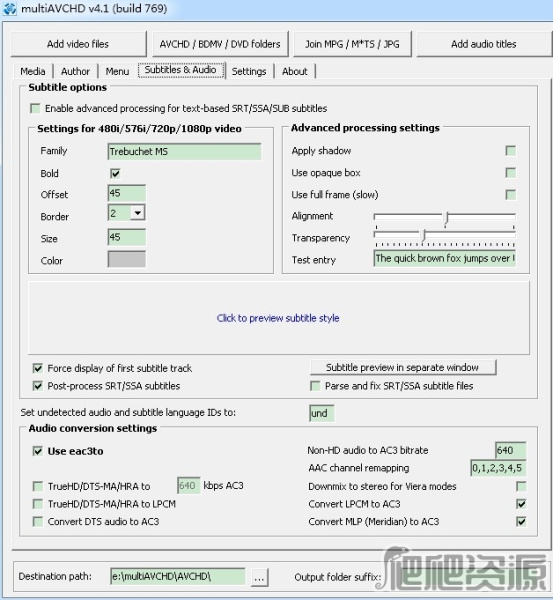The width and height of the screenshot is (553, 600).
Task: Enable TrueHD/DTS-MA/HRA to kbps AC3
Action: point(38,486)
